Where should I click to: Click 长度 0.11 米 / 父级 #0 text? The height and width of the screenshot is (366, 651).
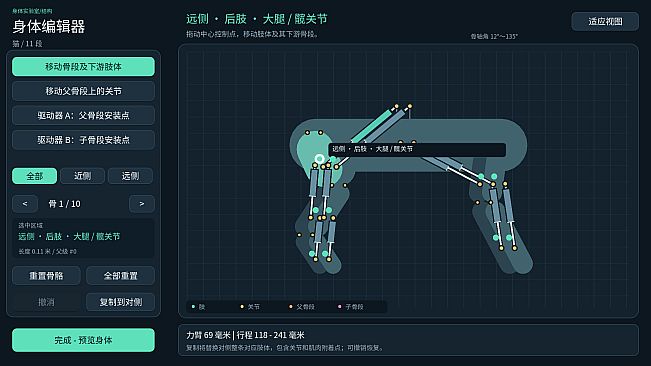pos(47,251)
